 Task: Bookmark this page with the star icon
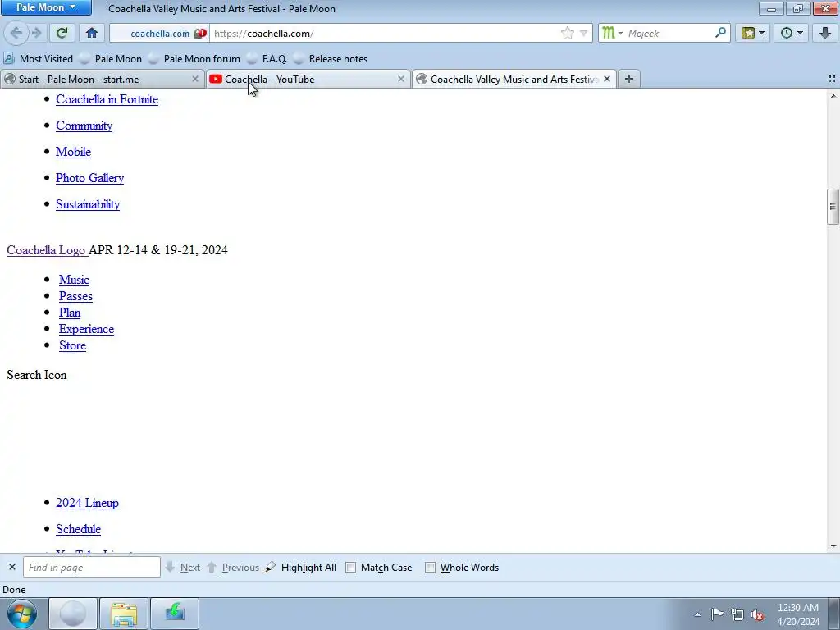(x=568, y=33)
